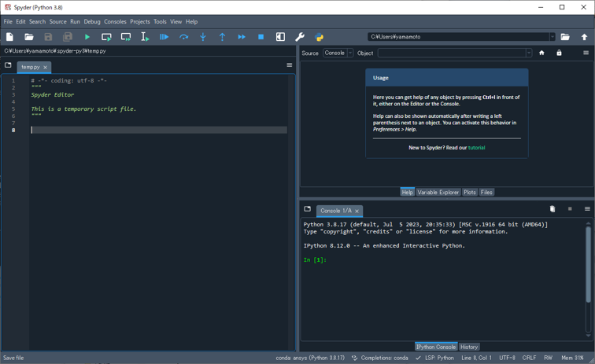Screen dimensions: 595x364
Task: Expand the Object combo box dropdown
Action: (x=529, y=53)
